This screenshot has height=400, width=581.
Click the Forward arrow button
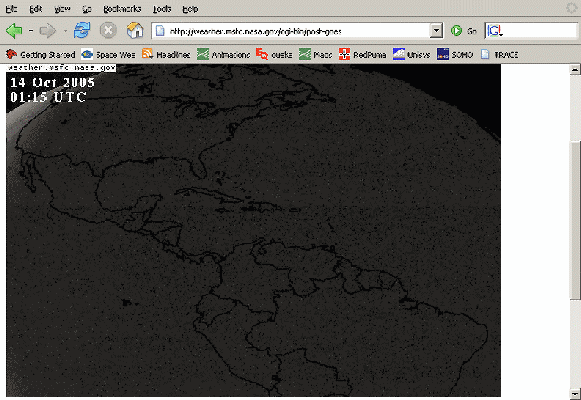pos(47,31)
